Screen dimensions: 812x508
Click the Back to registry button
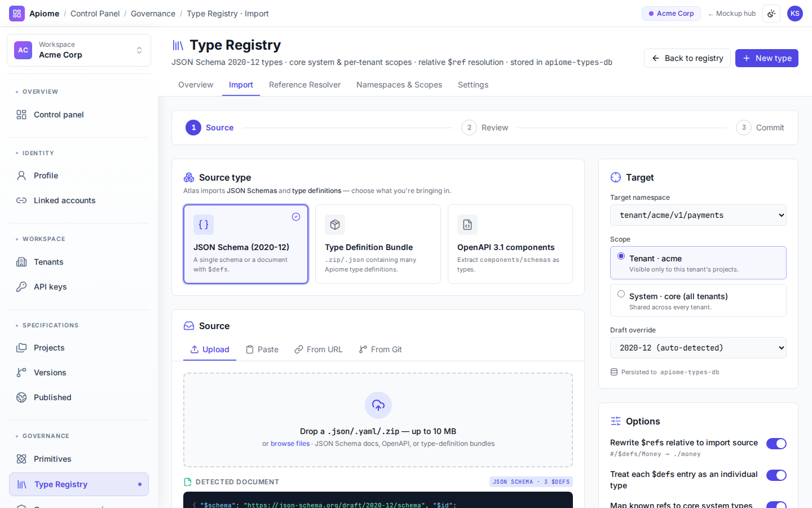tap(687, 58)
